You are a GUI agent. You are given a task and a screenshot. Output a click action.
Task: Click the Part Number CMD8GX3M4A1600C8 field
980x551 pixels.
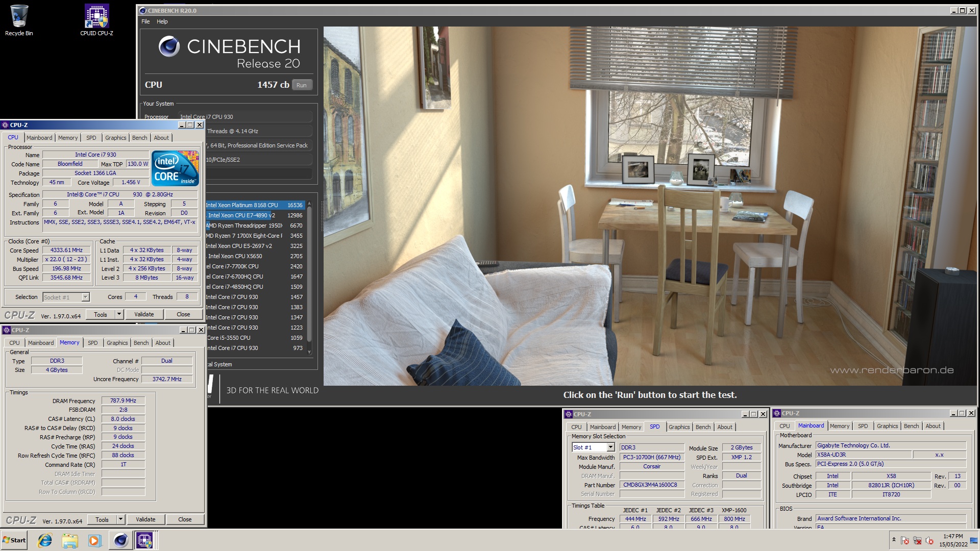tap(652, 485)
